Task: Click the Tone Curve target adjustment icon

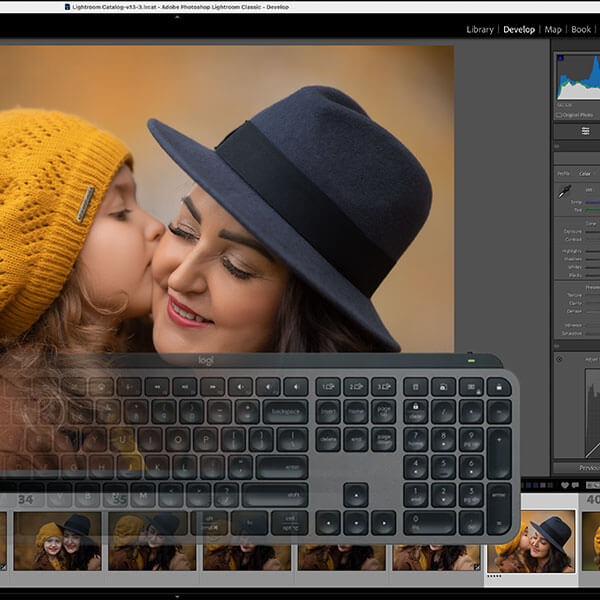Action: coord(559,359)
